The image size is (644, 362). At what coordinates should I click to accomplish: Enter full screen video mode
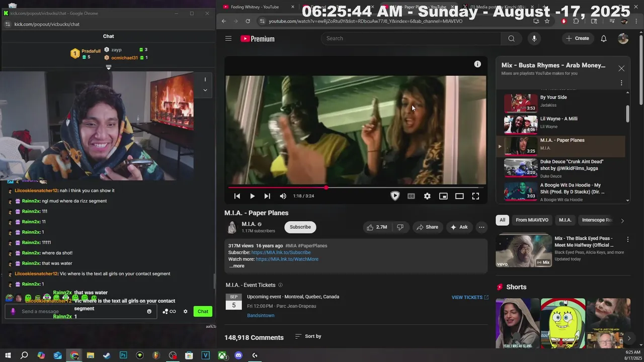475,196
